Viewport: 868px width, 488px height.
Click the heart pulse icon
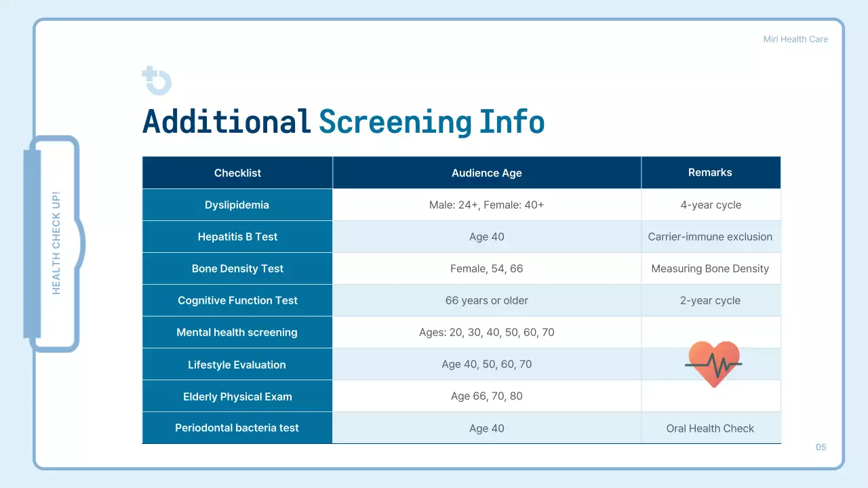tap(713, 364)
